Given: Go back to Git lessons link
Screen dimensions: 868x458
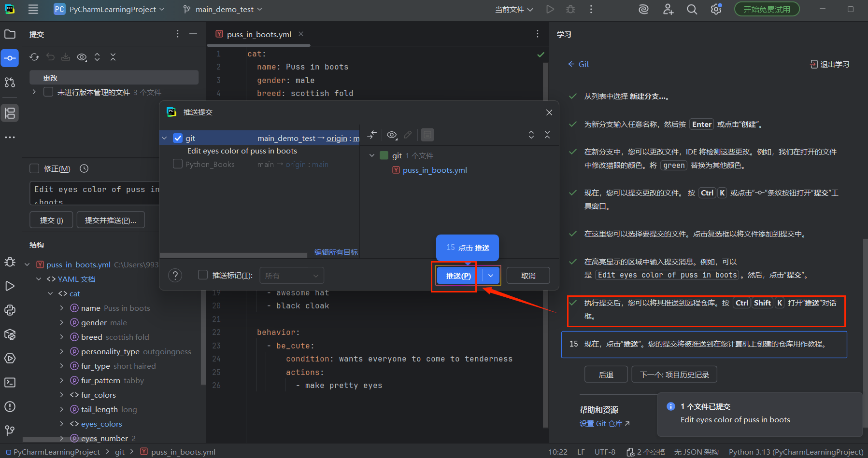Looking at the screenshot, I should [x=579, y=64].
